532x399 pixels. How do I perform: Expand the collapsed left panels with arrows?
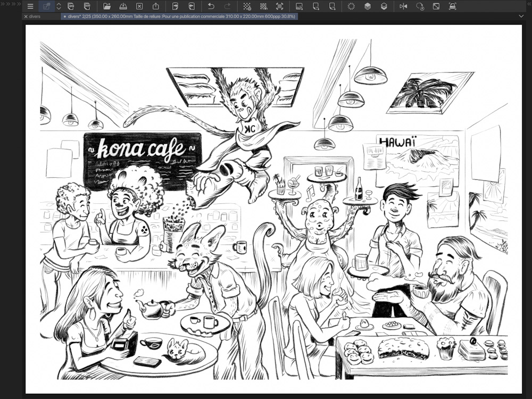[x=10, y=4]
